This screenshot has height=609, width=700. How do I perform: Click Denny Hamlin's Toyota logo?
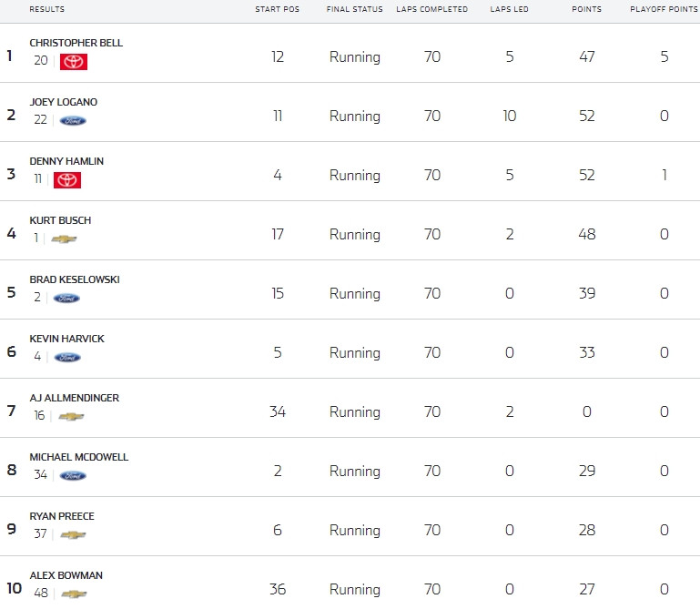(x=67, y=180)
